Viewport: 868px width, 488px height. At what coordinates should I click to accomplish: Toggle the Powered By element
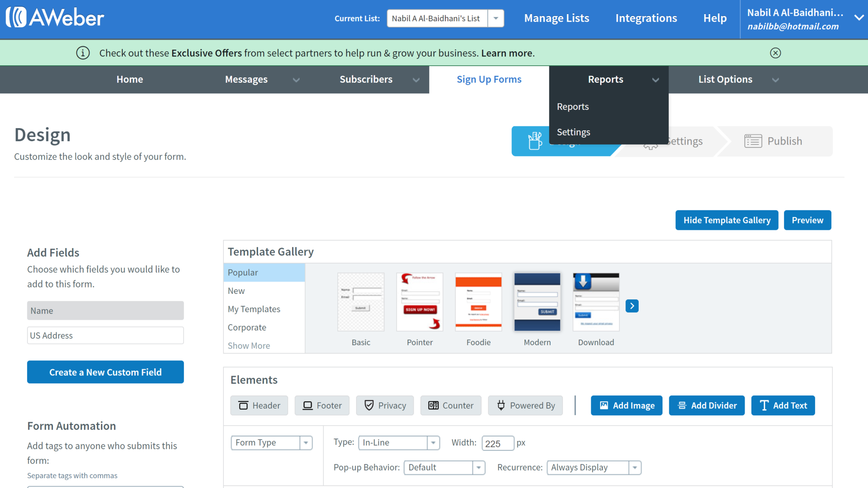point(525,405)
